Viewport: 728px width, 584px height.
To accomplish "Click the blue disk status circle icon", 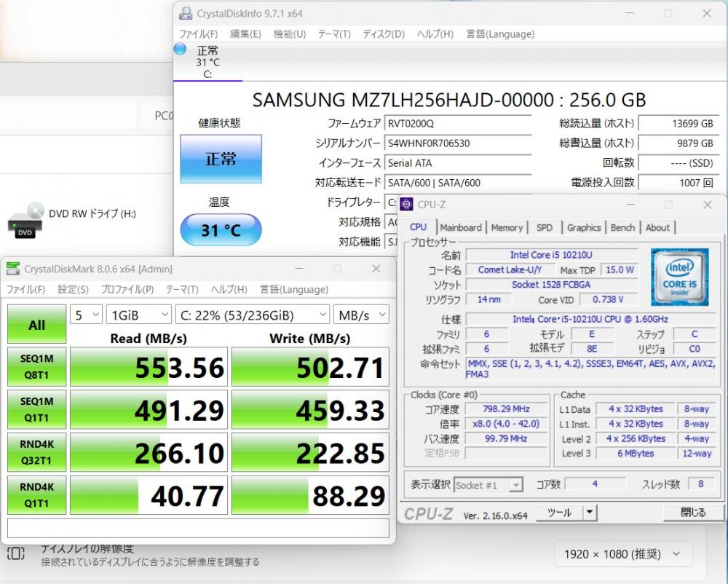I will click(x=180, y=50).
